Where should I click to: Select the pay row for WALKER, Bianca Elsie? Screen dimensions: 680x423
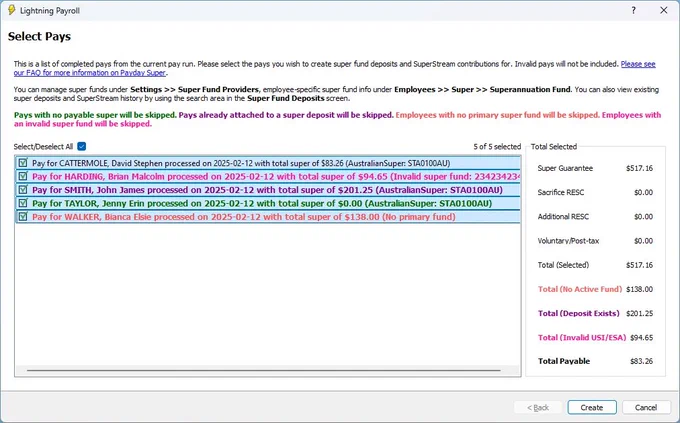(268, 216)
